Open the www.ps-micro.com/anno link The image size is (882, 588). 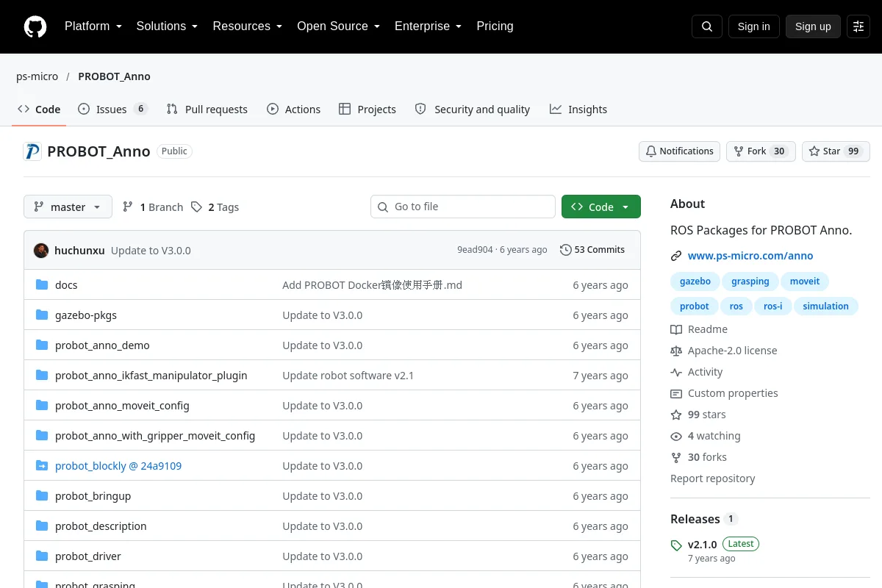(750, 256)
